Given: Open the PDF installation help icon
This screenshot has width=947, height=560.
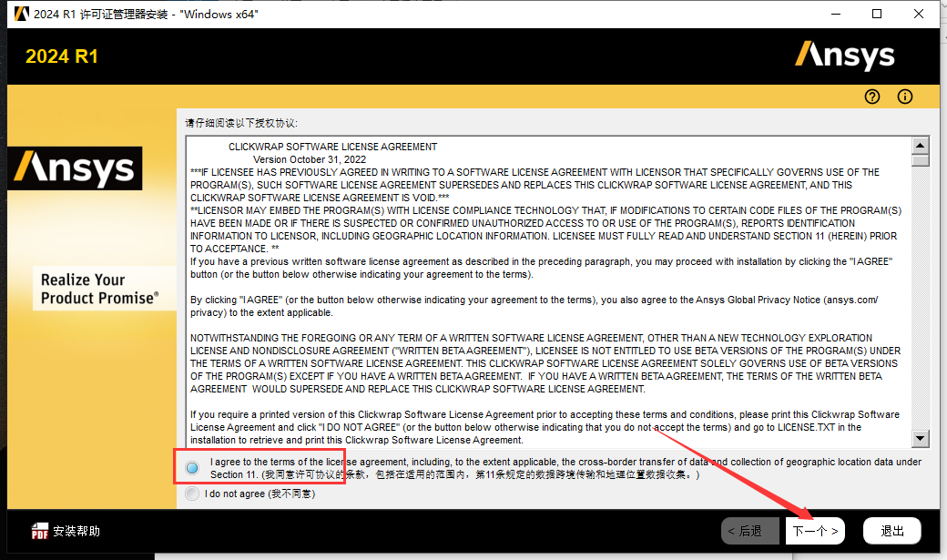Looking at the screenshot, I should (x=40, y=531).
